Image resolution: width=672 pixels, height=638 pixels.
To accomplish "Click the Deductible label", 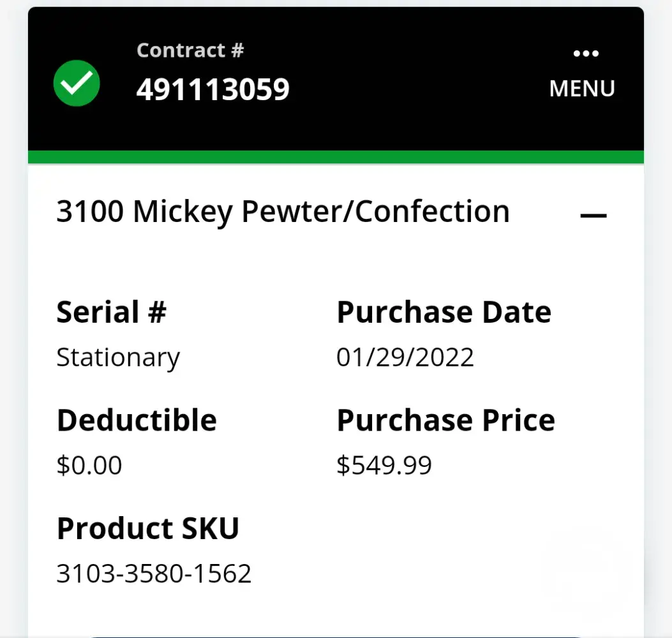I will 137,420.
